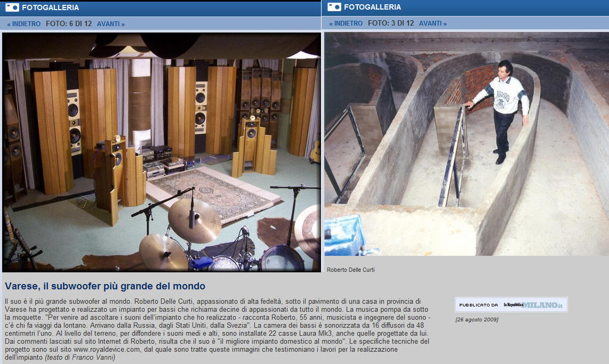Screen dimensions: 609x364
Task: Click the 'FOTO: 6 DI 12' counter
Action: point(69,24)
